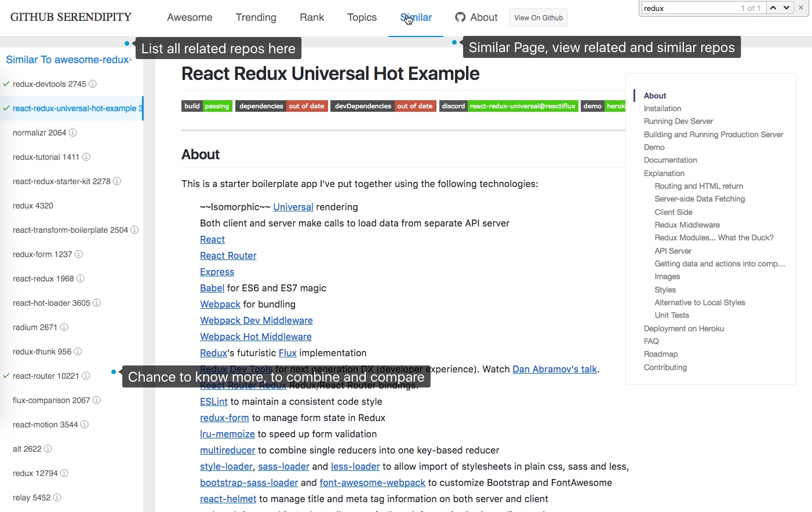Click the build passing badge

[x=207, y=106]
